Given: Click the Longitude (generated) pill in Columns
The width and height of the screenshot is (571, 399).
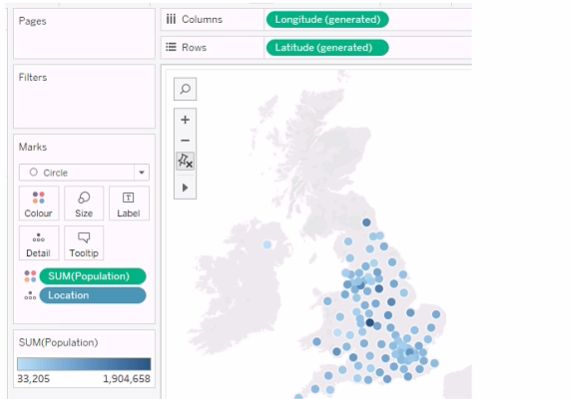Looking at the screenshot, I should click(x=327, y=20).
